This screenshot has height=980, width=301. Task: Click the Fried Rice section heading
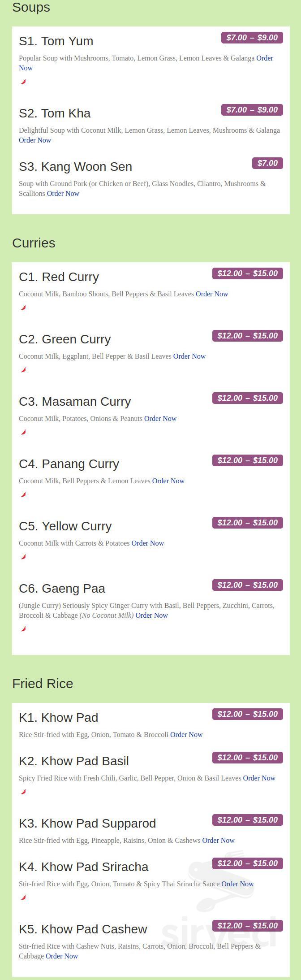(43, 684)
